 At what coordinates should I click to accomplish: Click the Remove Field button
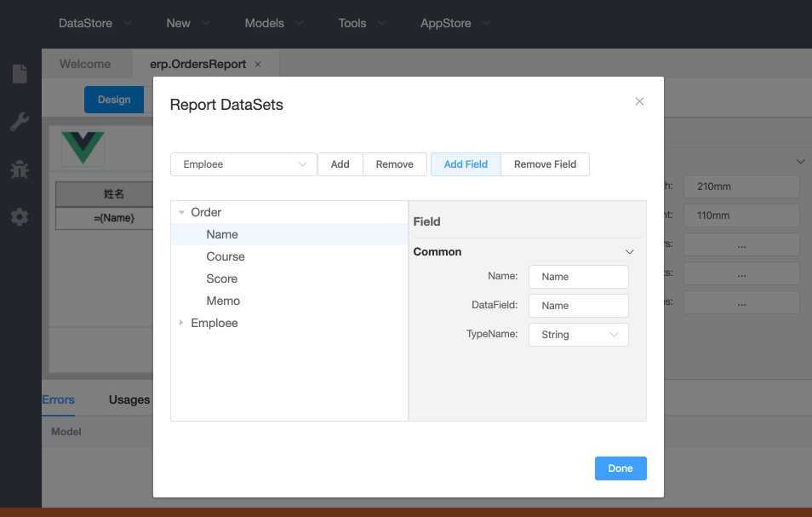[545, 164]
